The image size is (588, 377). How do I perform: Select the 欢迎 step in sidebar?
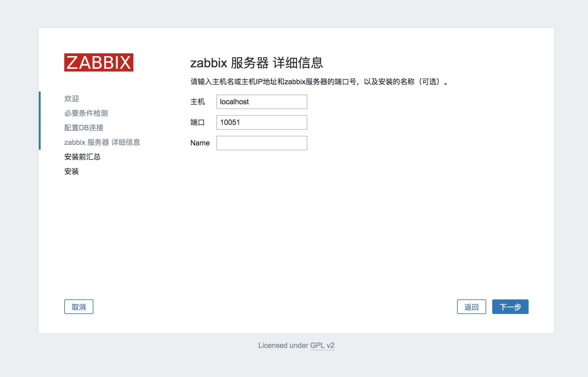72,98
